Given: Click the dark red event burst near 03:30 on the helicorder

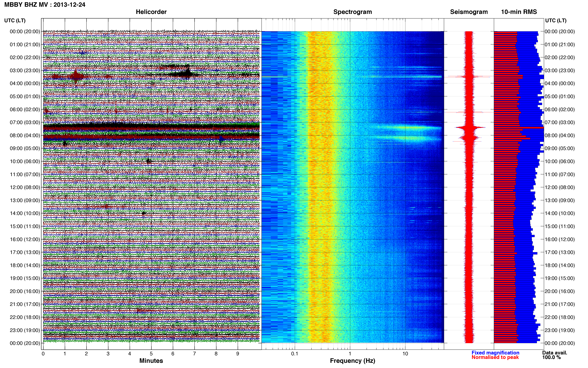Looking at the screenshot, I should coord(76,76).
